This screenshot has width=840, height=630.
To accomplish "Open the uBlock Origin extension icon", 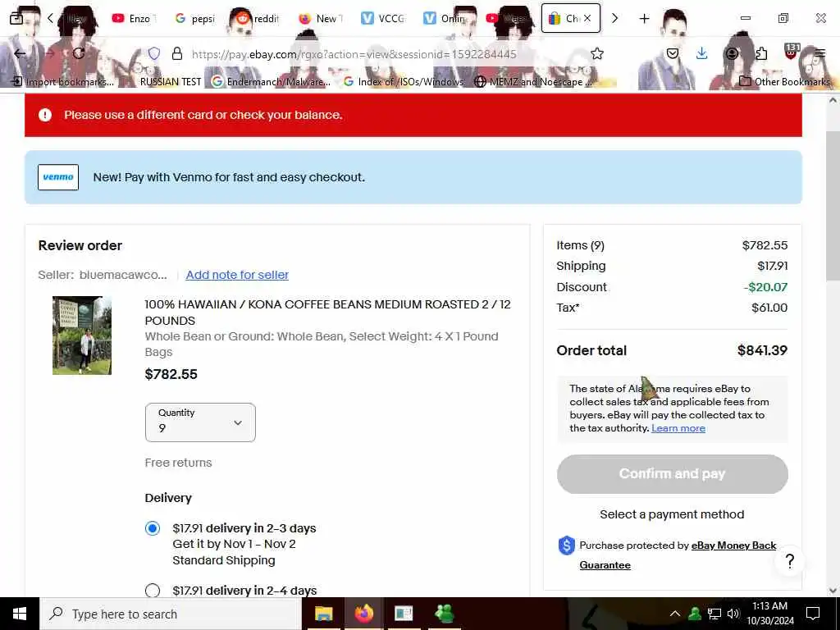I will click(x=792, y=52).
